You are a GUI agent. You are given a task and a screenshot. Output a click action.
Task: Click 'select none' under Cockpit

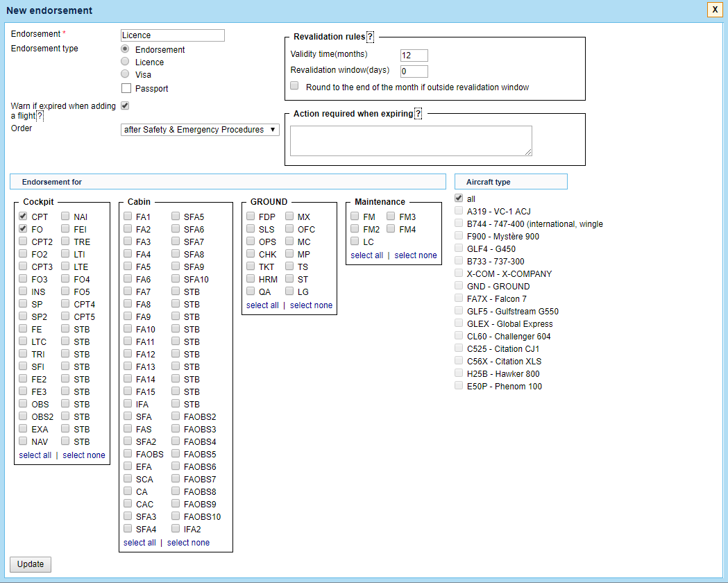click(x=84, y=455)
